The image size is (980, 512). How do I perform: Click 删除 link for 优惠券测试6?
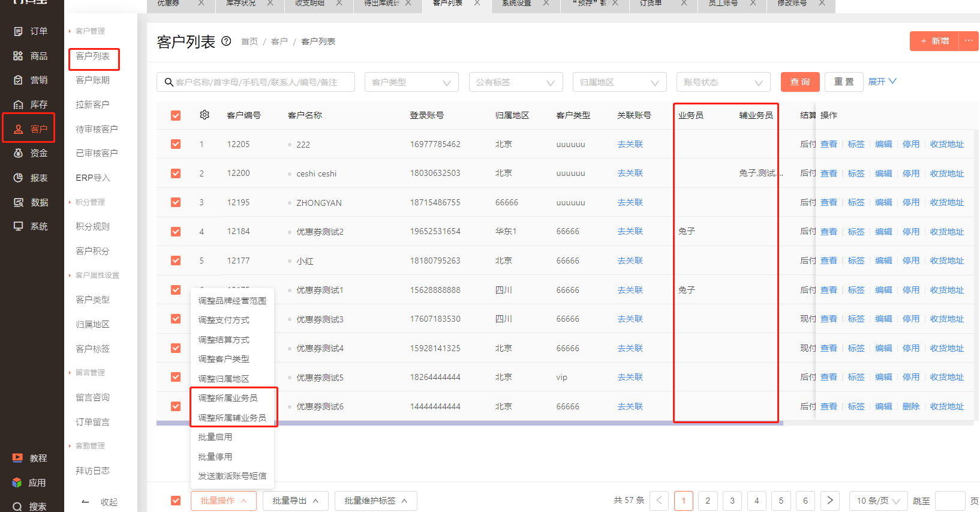click(x=911, y=406)
